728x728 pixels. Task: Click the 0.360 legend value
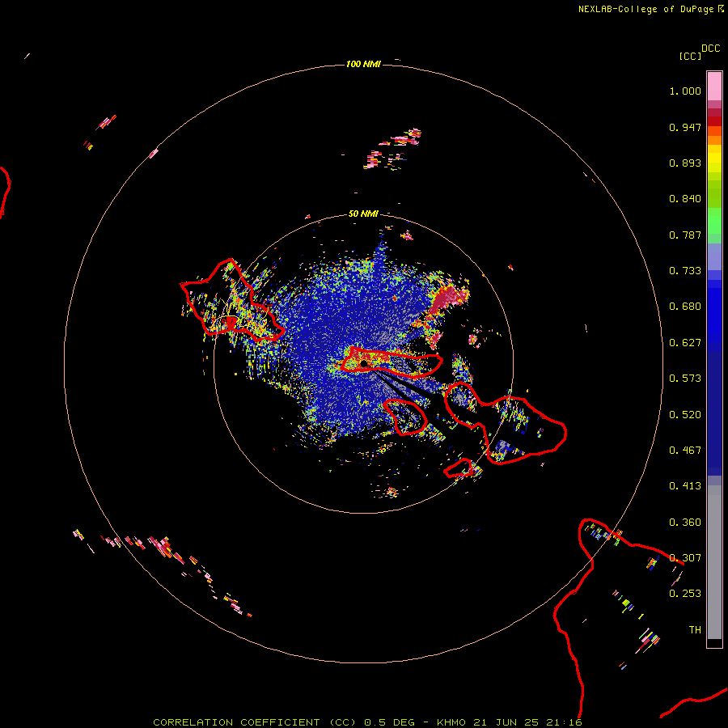(x=685, y=523)
